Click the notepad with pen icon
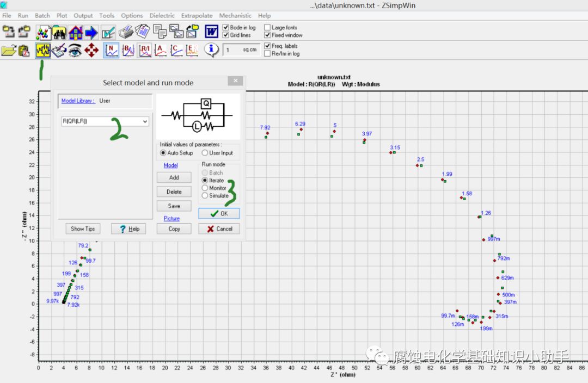Screen dimensions: 588x383 coord(59,50)
